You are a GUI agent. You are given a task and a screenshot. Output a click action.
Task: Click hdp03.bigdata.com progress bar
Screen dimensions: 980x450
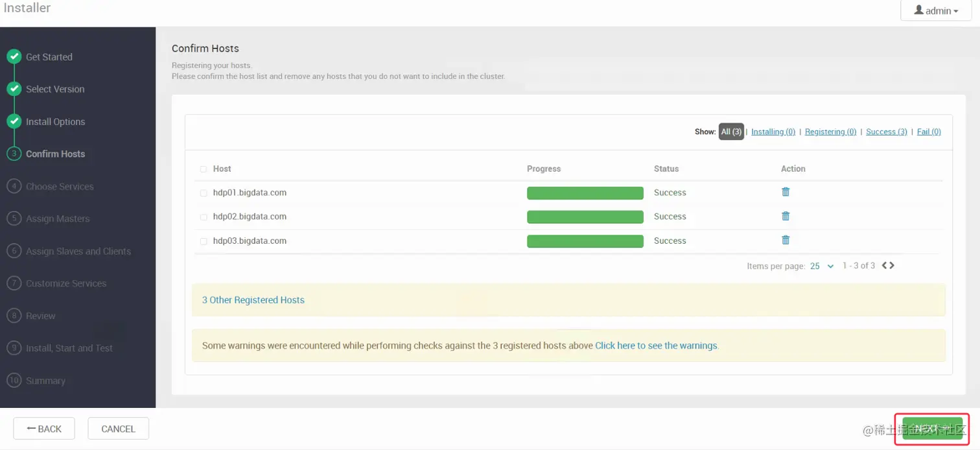point(585,241)
